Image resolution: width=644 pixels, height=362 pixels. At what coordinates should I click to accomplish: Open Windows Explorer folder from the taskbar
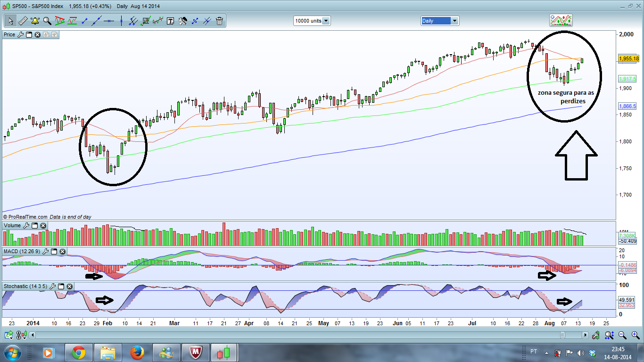pyautogui.click(x=108, y=352)
